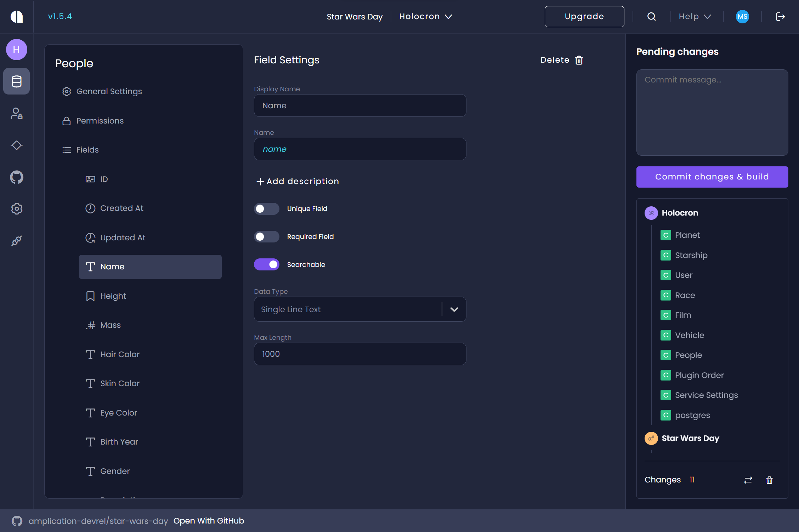This screenshot has height=532, width=799.
Task: Open the settings gear sidebar icon
Action: coord(17,209)
